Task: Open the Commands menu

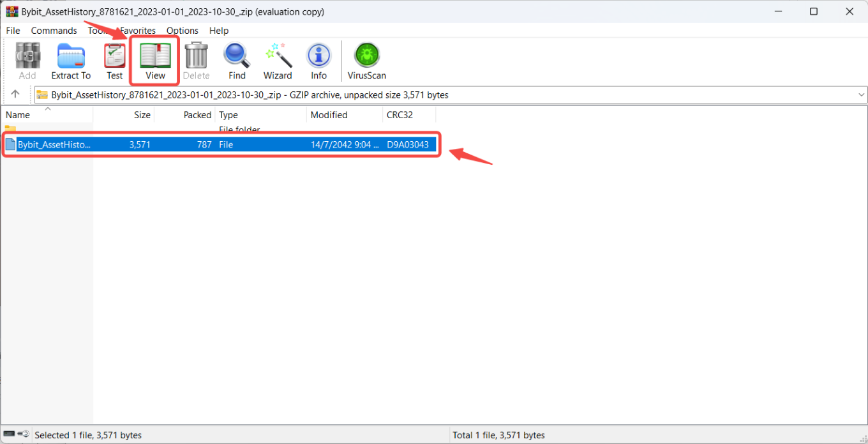Action: pos(54,30)
